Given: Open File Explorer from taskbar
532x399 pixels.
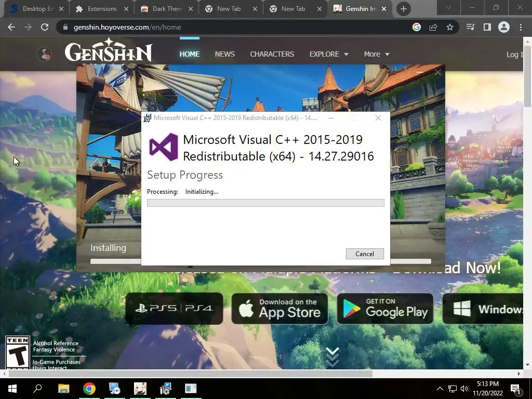Looking at the screenshot, I should pyautogui.click(x=63, y=389).
